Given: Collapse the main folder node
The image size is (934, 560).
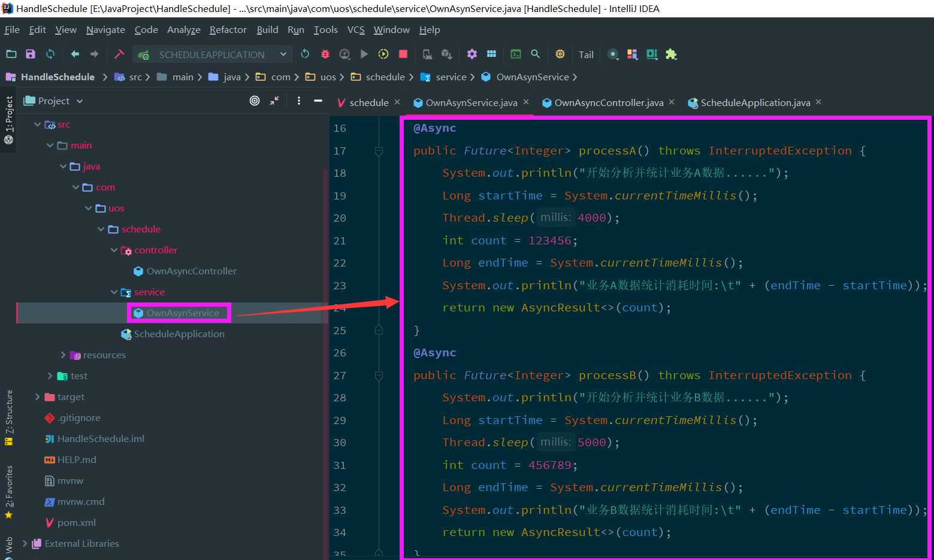Looking at the screenshot, I should tap(50, 146).
